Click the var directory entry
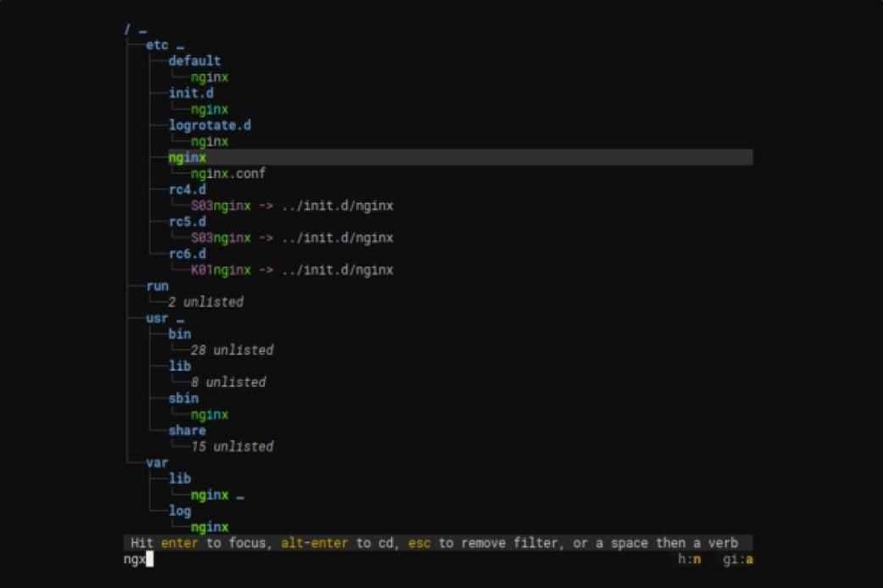Image resolution: width=883 pixels, height=588 pixels. 157,463
